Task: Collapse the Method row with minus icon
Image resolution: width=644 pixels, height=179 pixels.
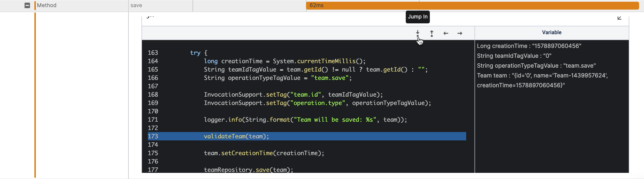Action: pyautogui.click(x=27, y=5)
